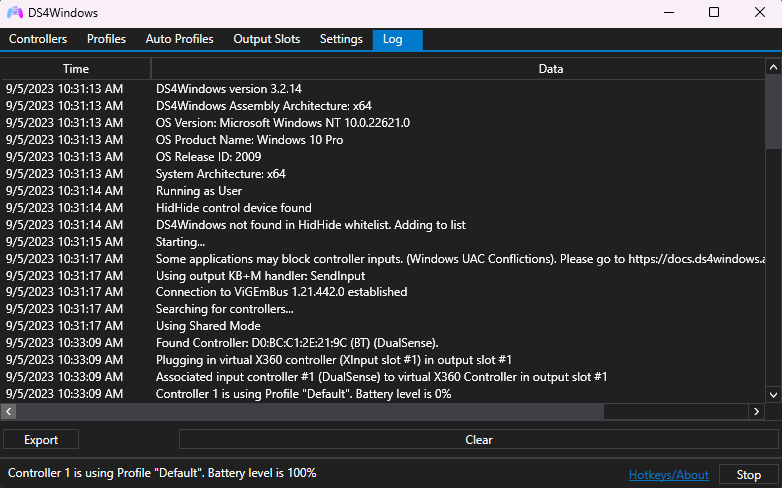Open the Controllers tab

click(38, 39)
